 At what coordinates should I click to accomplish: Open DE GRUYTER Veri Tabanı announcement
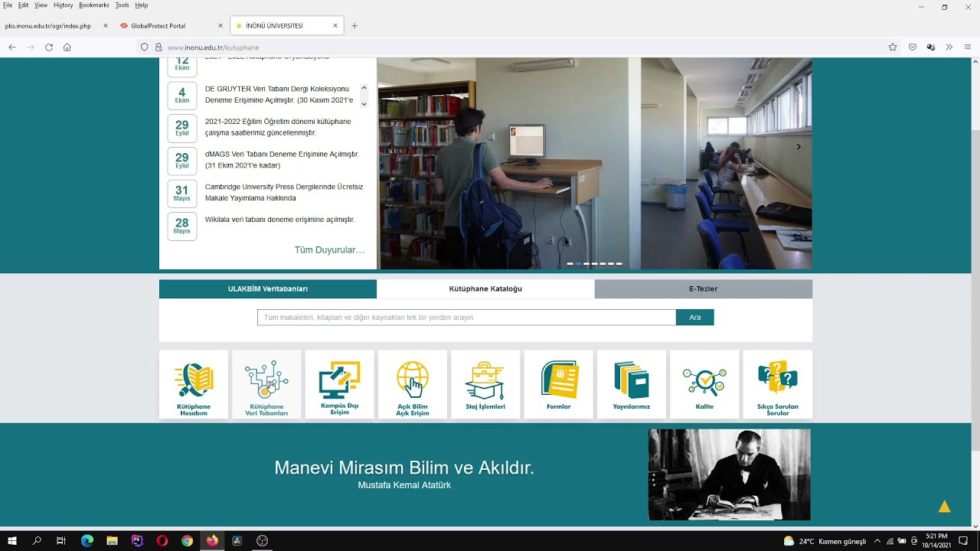tap(279, 94)
